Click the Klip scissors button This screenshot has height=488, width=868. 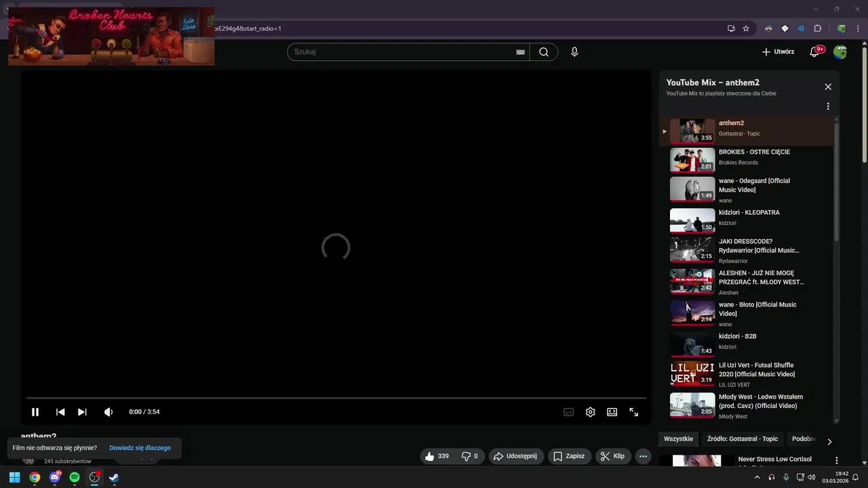613,456
